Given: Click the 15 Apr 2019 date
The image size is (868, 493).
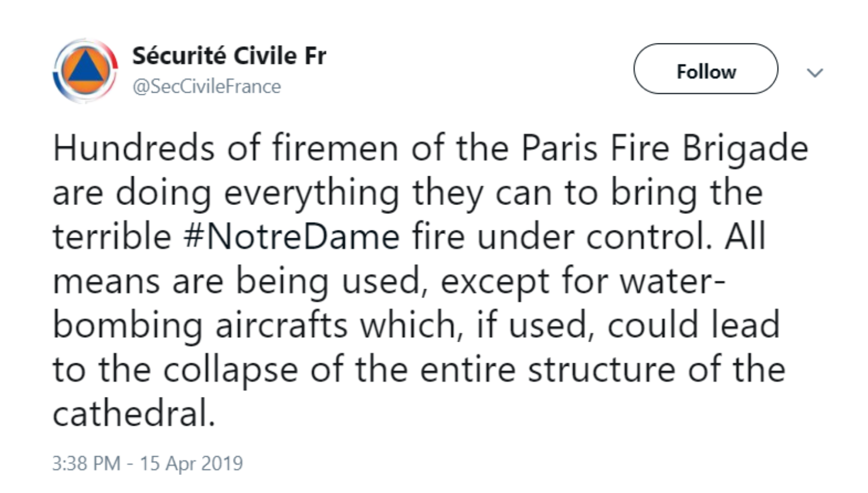Looking at the screenshot, I should 191,463.
